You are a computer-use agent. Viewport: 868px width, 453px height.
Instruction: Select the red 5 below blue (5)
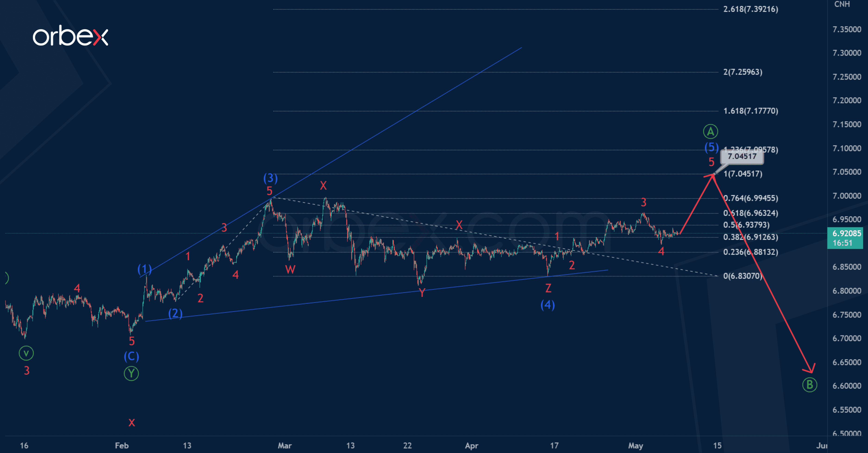pos(711,162)
